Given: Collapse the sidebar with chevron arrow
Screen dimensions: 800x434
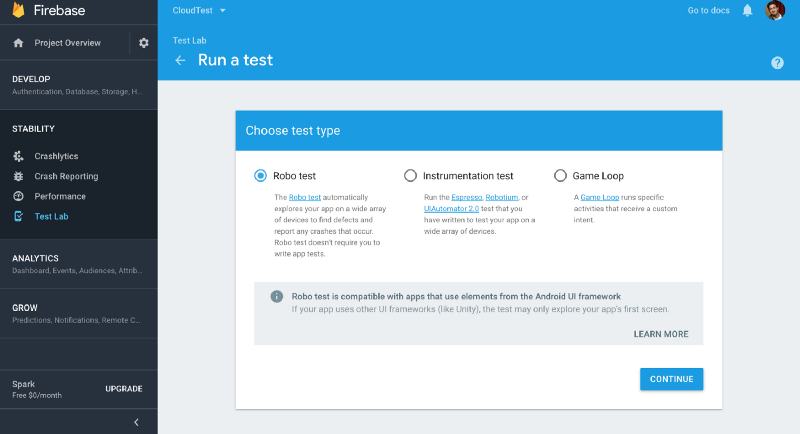Looking at the screenshot, I should click(x=136, y=423).
